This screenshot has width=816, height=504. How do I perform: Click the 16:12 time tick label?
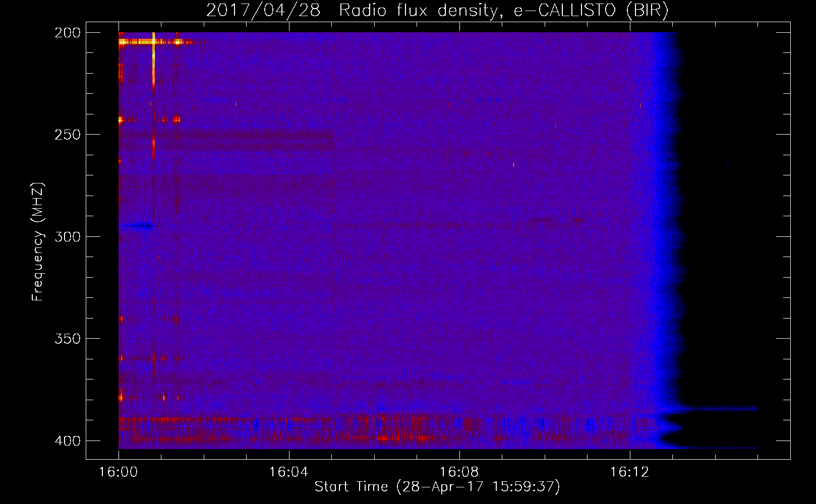(630, 472)
